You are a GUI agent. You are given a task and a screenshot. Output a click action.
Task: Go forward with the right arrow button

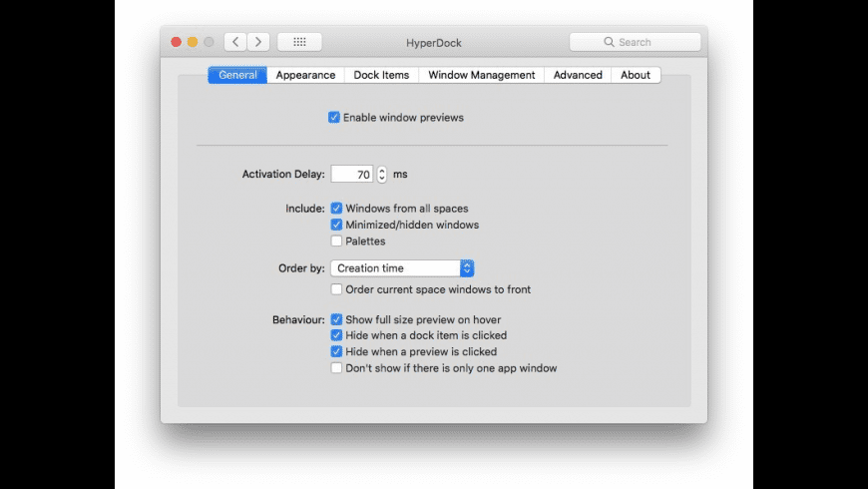[258, 42]
